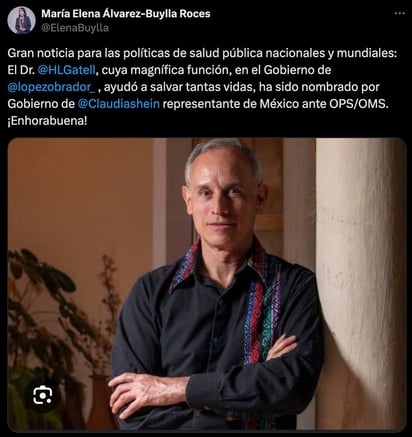Click 'ayudó a salvar tantas vidas' phrase

click(180, 87)
